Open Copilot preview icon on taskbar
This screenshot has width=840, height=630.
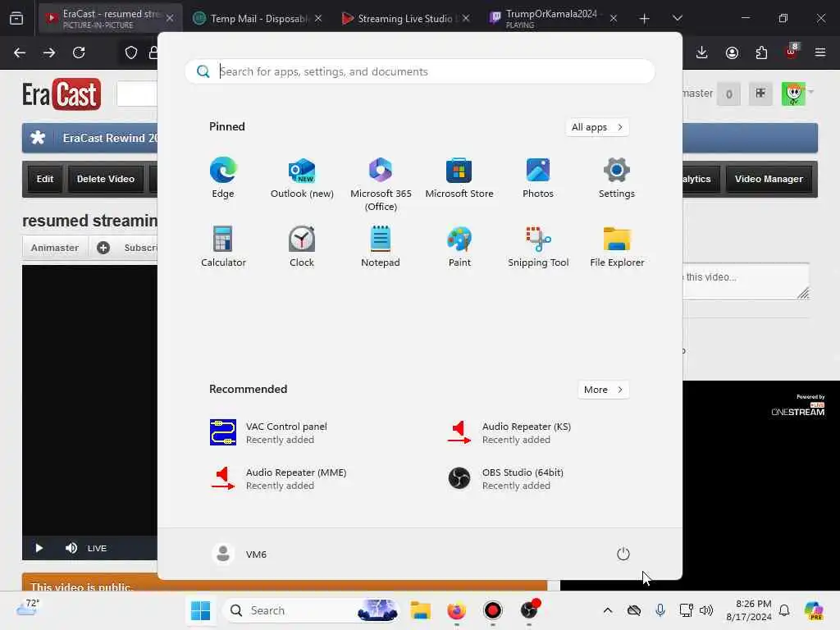pyautogui.click(x=814, y=610)
